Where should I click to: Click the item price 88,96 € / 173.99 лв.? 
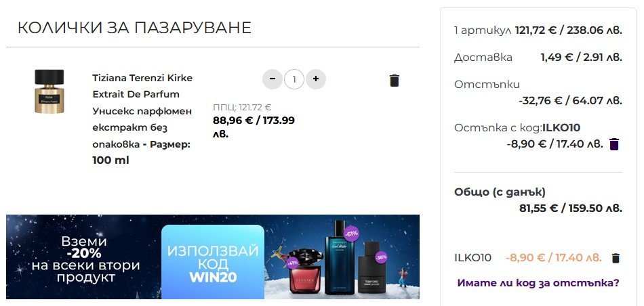[x=254, y=127]
